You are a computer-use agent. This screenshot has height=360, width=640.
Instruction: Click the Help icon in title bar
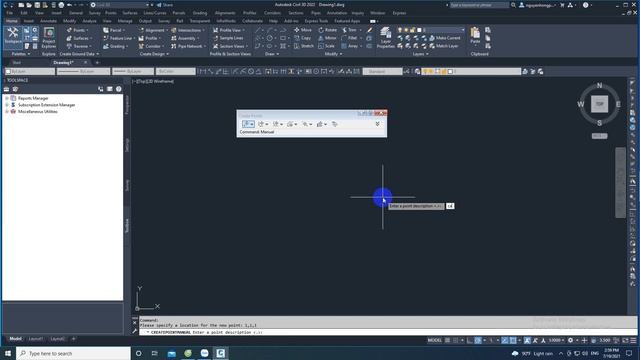(586, 5)
